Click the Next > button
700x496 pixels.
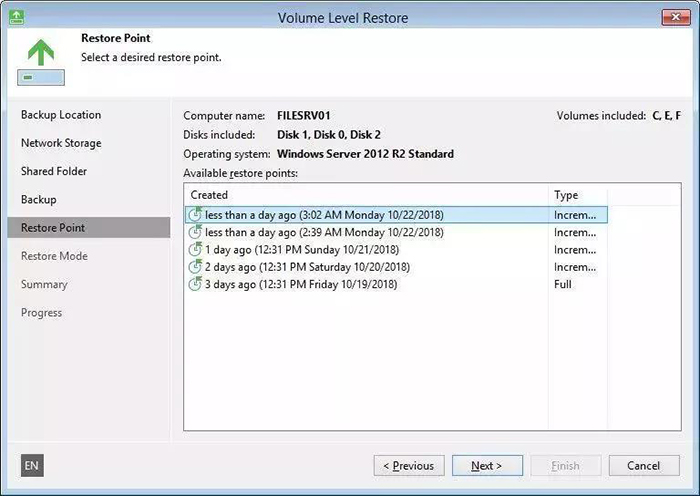(487, 466)
